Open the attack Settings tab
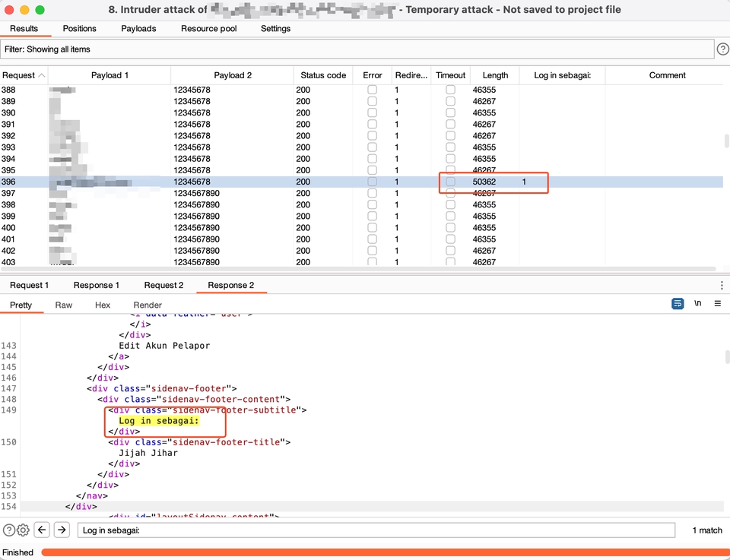Image resolution: width=730 pixels, height=560 pixels. [x=275, y=28]
